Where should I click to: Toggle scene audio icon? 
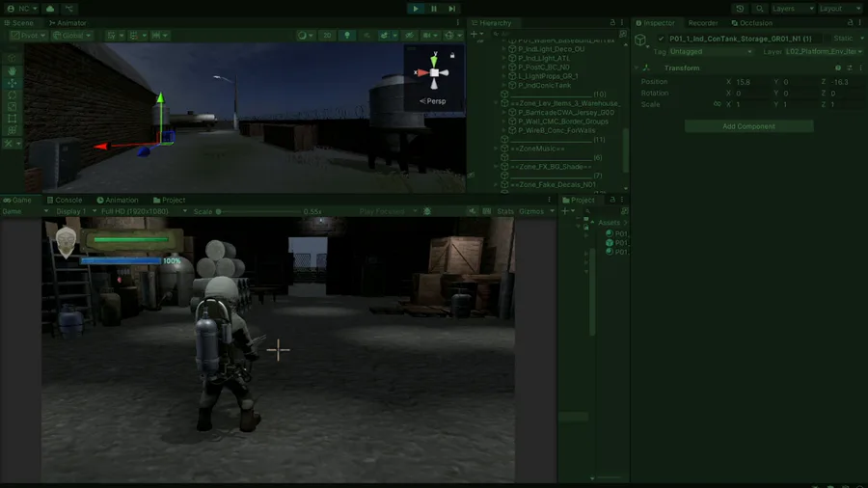[366, 35]
